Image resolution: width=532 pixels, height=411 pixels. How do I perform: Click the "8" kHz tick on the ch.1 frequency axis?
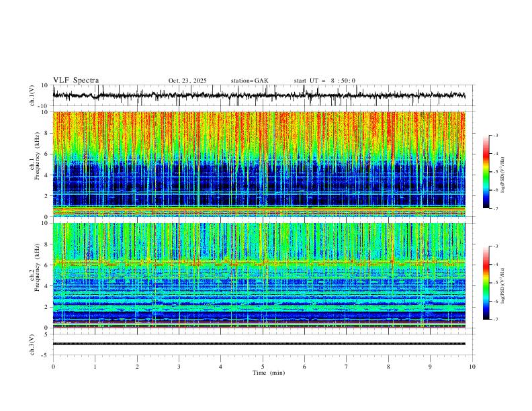47,133
